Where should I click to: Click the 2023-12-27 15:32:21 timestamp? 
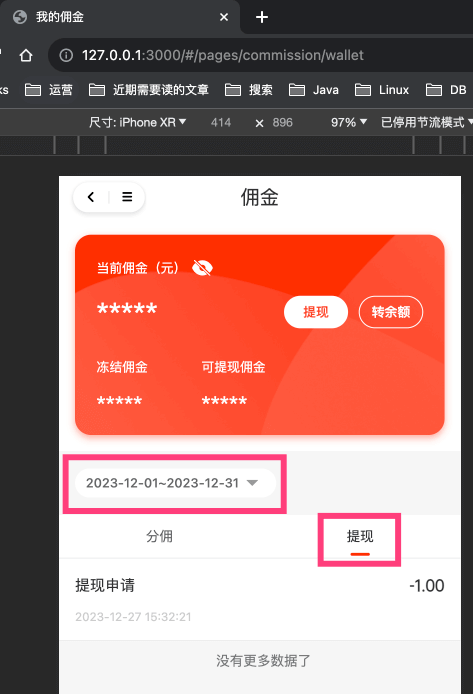click(x=133, y=617)
